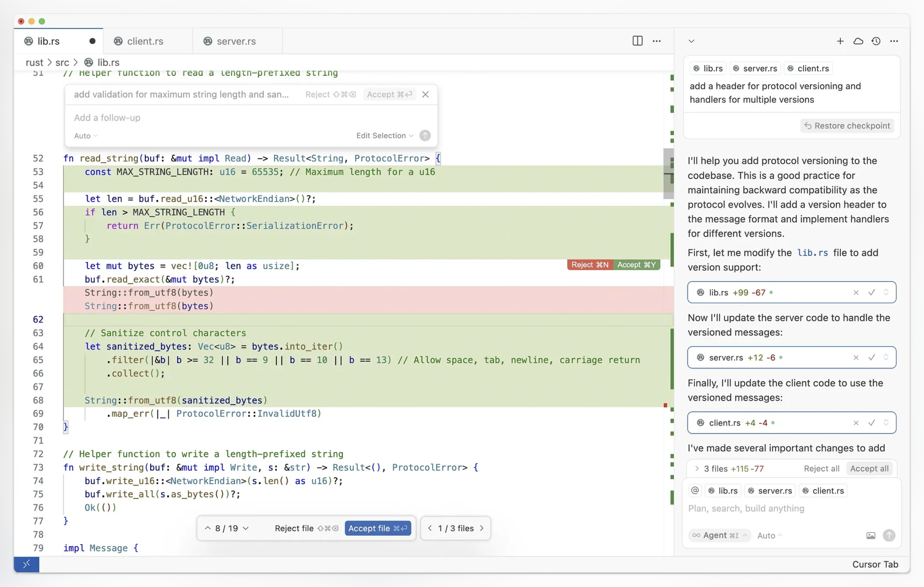
Task: Accept the lib.rs changes with checkmark icon
Action: [871, 292]
